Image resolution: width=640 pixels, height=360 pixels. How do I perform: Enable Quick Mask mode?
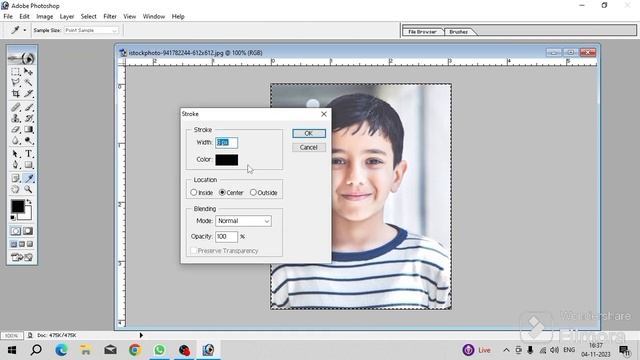click(28, 231)
